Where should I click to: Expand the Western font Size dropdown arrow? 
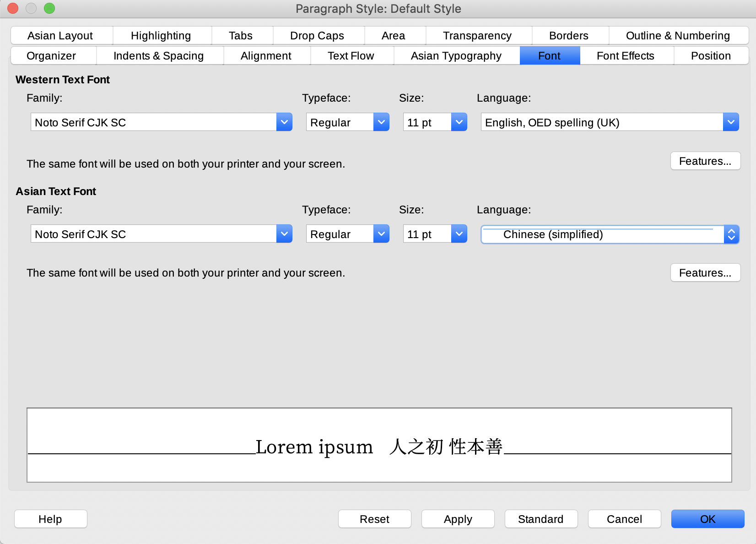[459, 122]
